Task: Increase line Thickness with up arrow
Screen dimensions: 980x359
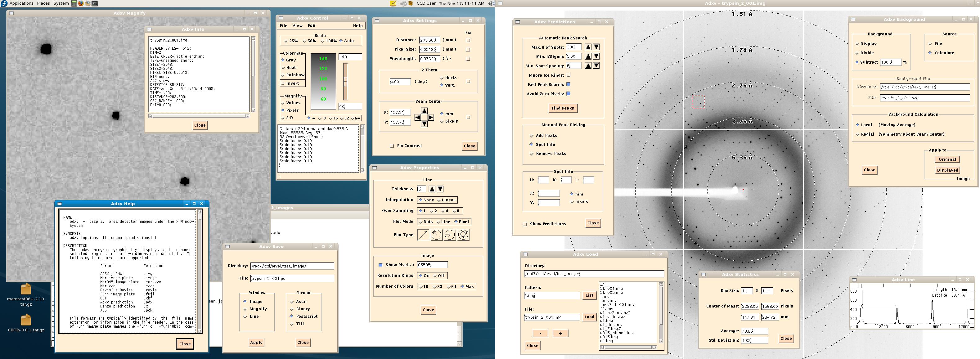Action: tap(432, 189)
